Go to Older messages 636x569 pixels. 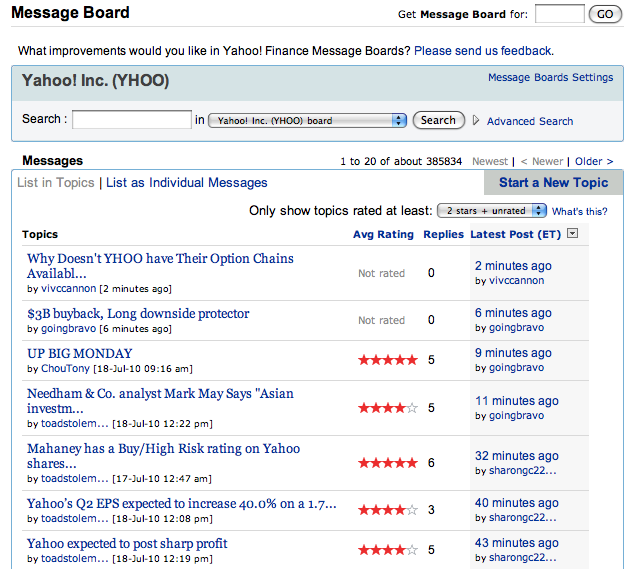pyautogui.click(x=594, y=161)
